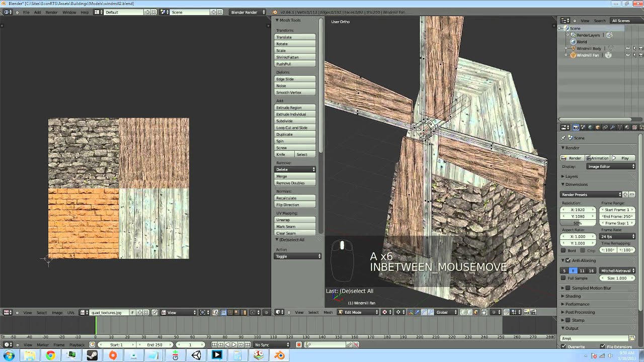Open the render properties camera tab
644x362 pixels.
coord(576,128)
